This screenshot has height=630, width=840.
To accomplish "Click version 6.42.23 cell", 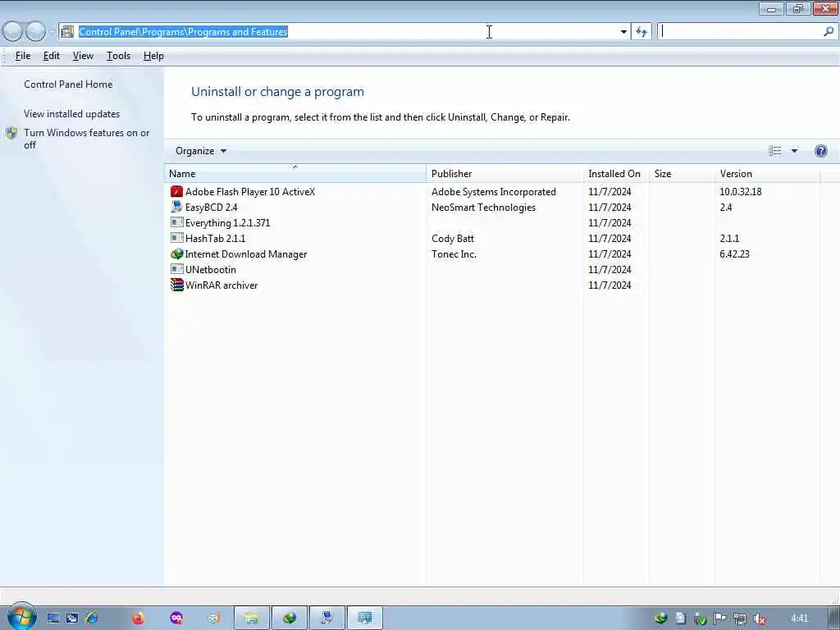I will coord(734,254).
